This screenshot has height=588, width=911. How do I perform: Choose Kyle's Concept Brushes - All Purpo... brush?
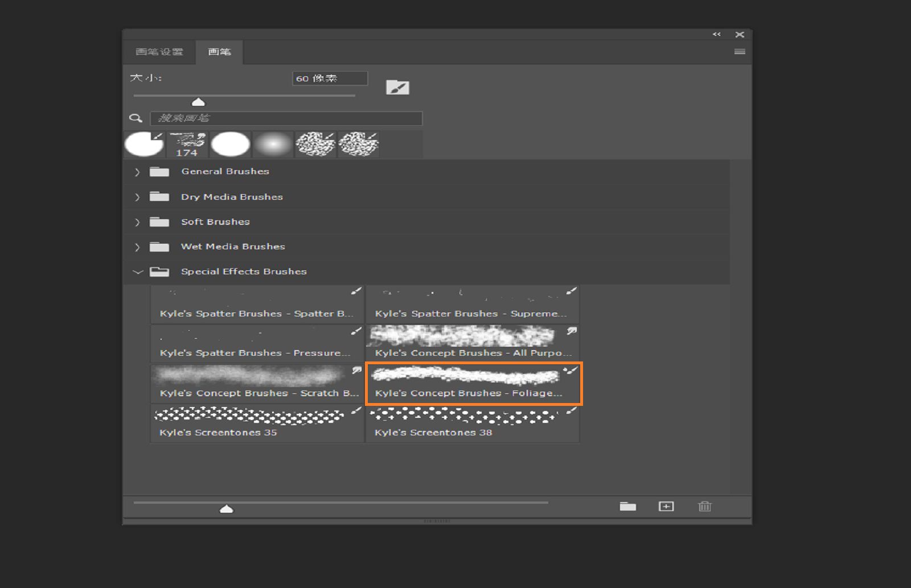click(473, 344)
